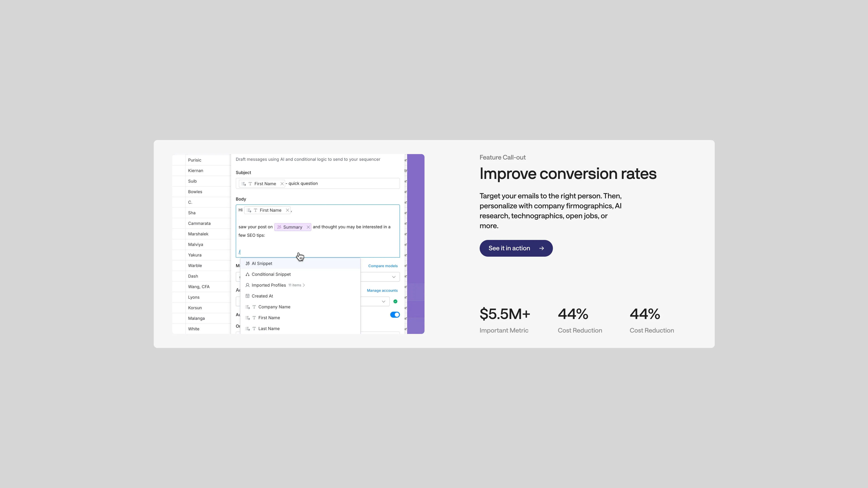Insert First Name from the dropdown list

(x=269, y=318)
